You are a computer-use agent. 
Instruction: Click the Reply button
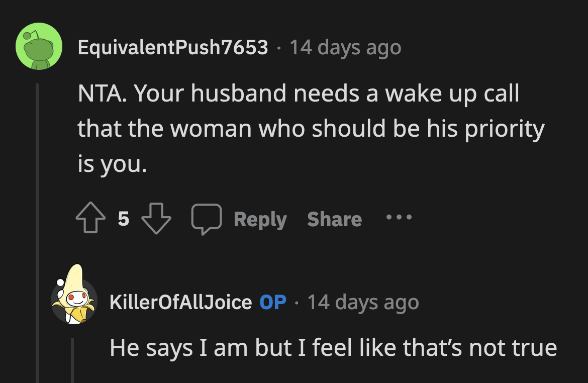click(260, 218)
